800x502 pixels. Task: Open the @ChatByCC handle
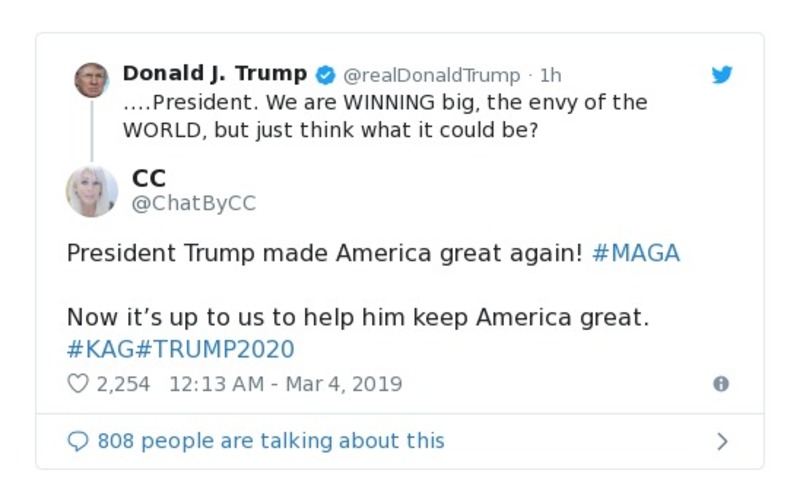point(194,204)
